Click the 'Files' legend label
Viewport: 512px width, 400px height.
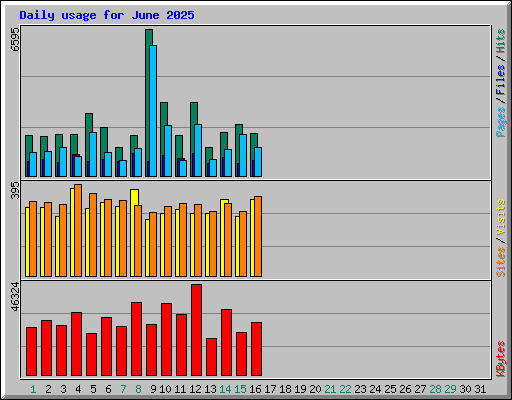coord(500,80)
